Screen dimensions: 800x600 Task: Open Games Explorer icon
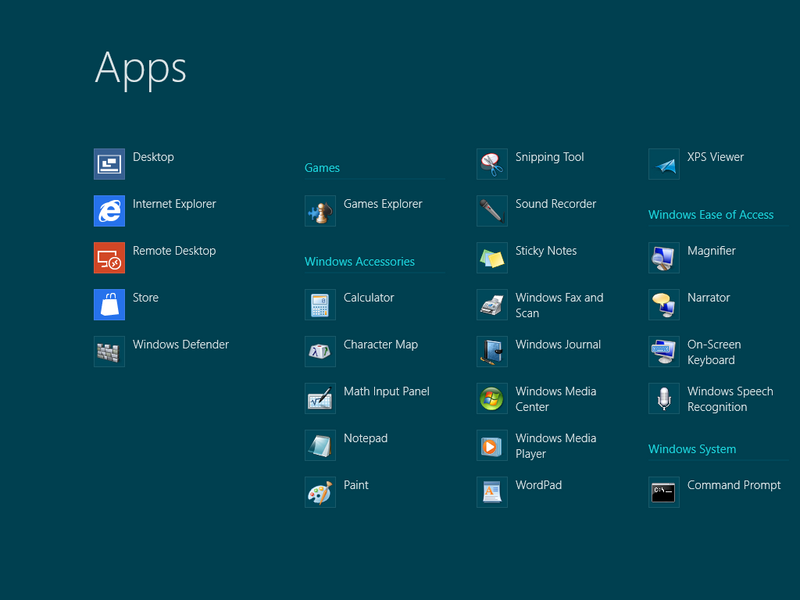(320, 211)
